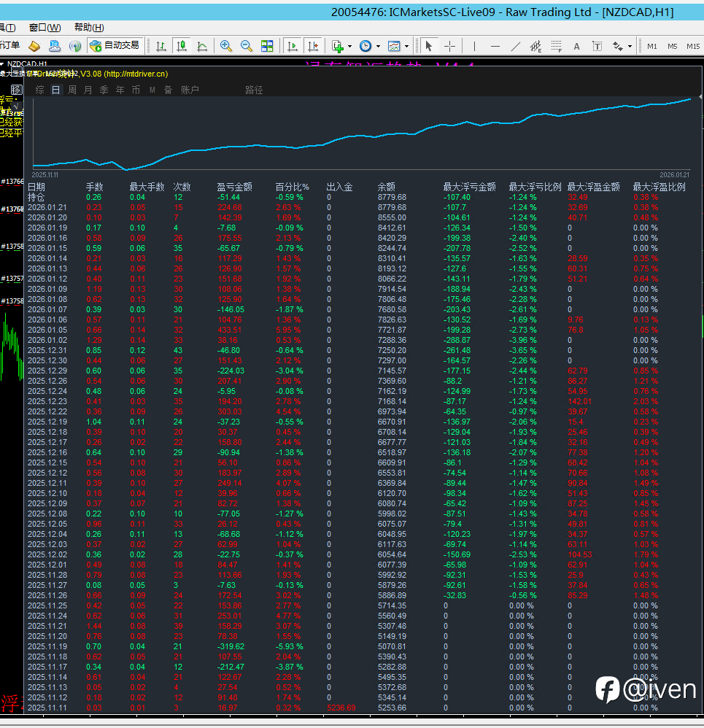The width and height of the screenshot is (704, 728).
Task: Click the 盈亏金额 column header
Action: 234,187
